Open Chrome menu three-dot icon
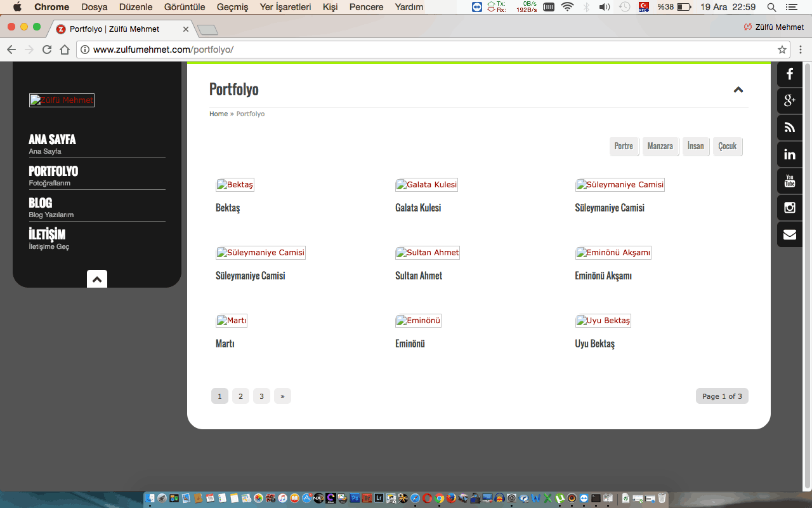The image size is (812, 508). (x=801, y=50)
